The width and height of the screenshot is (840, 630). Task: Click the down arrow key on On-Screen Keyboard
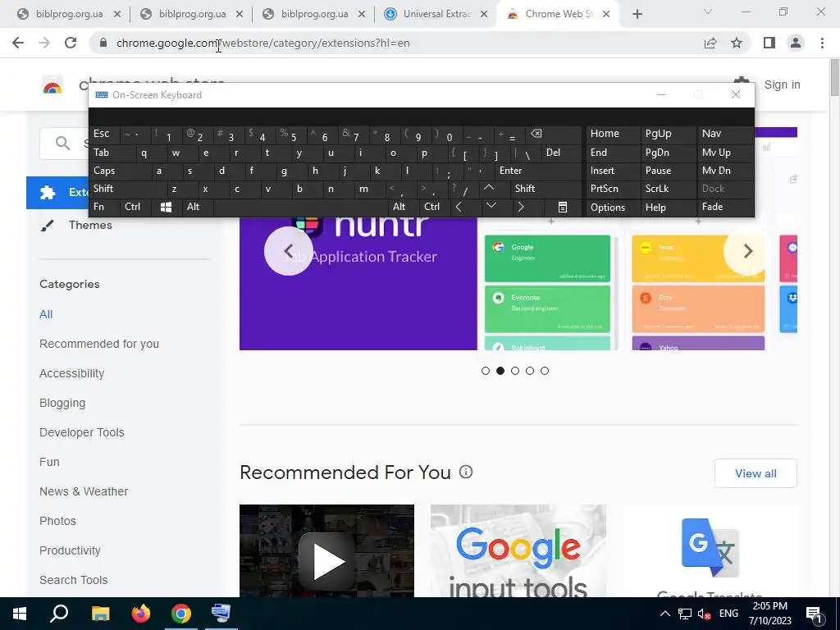coord(491,207)
